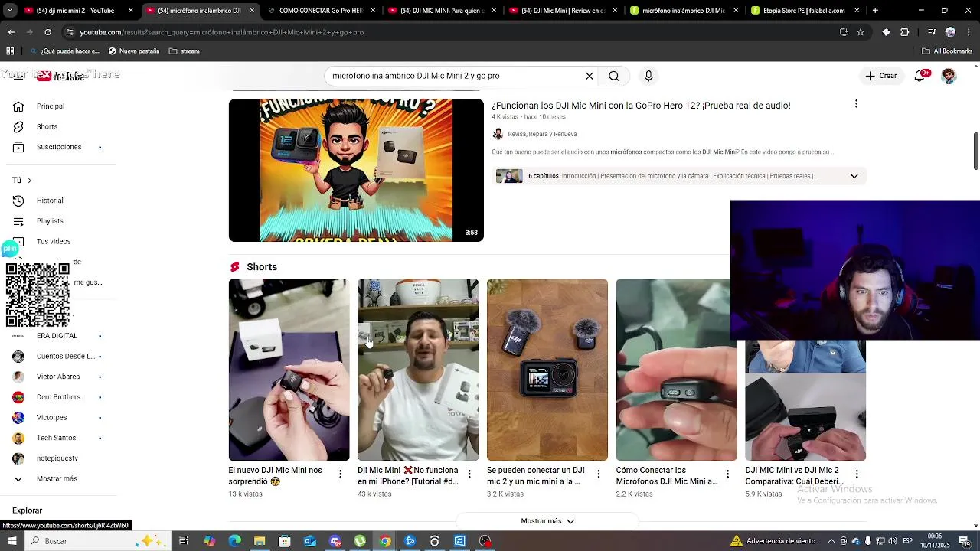Open the Windows Start menu
The height and width of the screenshot is (551, 980).
pyautogui.click(x=11, y=541)
